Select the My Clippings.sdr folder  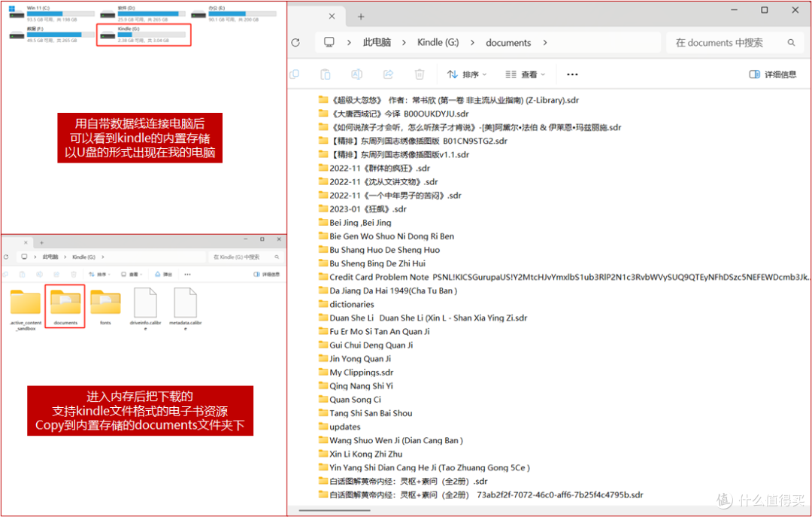356,373
